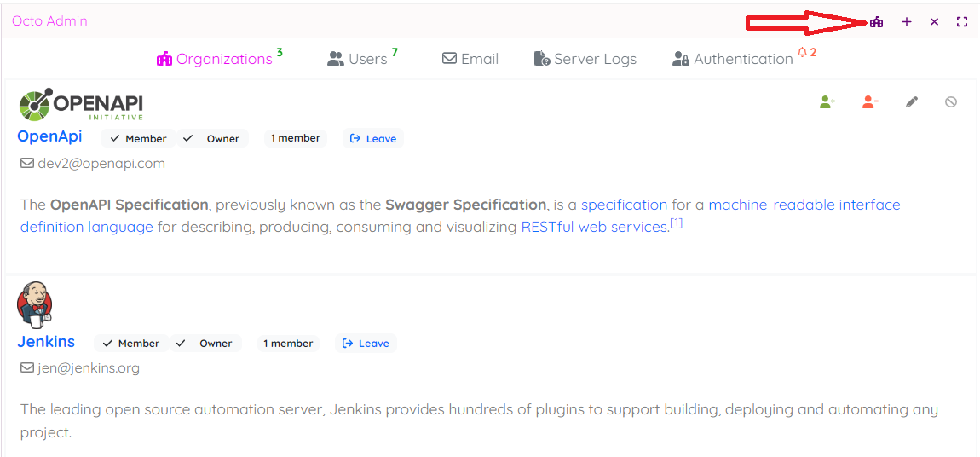Screen dimensions: 980x457
Task: Open the Email tab
Action: (x=470, y=59)
